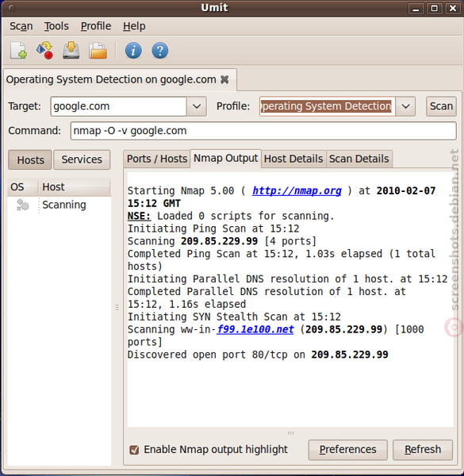Close the Umit window

pos(453,8)
